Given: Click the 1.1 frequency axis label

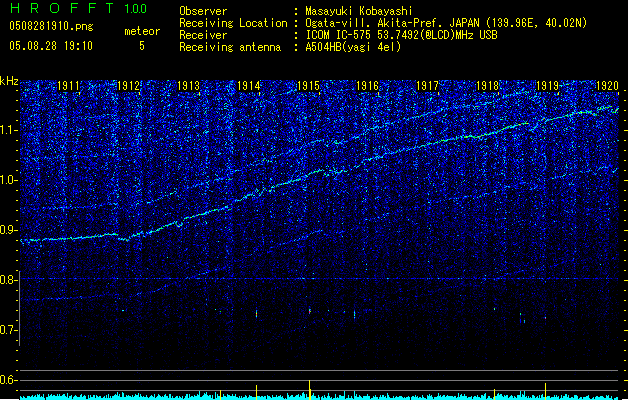Looking at the screenshot, I should [9, 130].
